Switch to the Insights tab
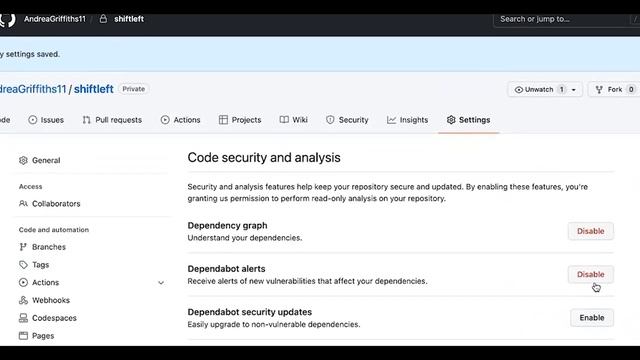640x360 pixels. [x=407, y=120]
